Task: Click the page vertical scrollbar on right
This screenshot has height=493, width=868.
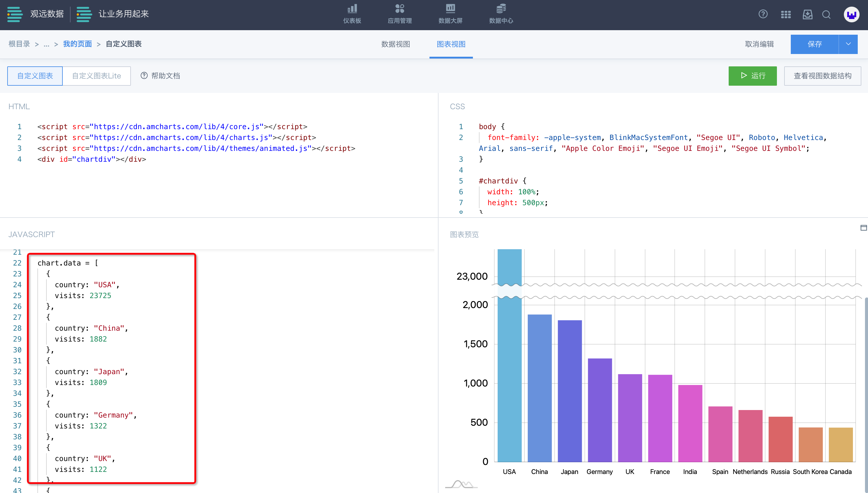Action: (866, 395)
